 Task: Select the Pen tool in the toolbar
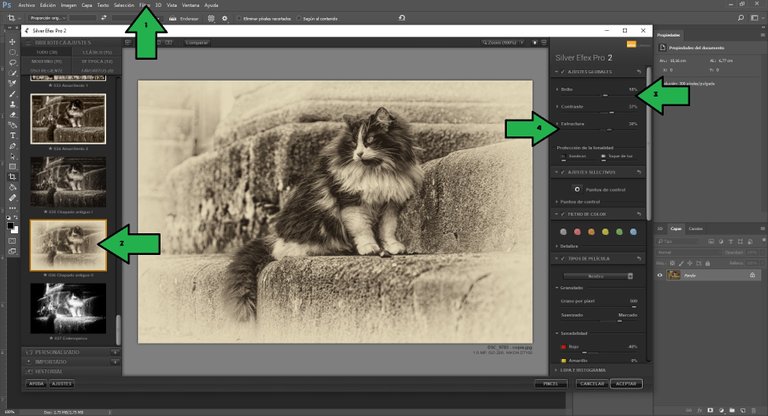coord(12,146)
